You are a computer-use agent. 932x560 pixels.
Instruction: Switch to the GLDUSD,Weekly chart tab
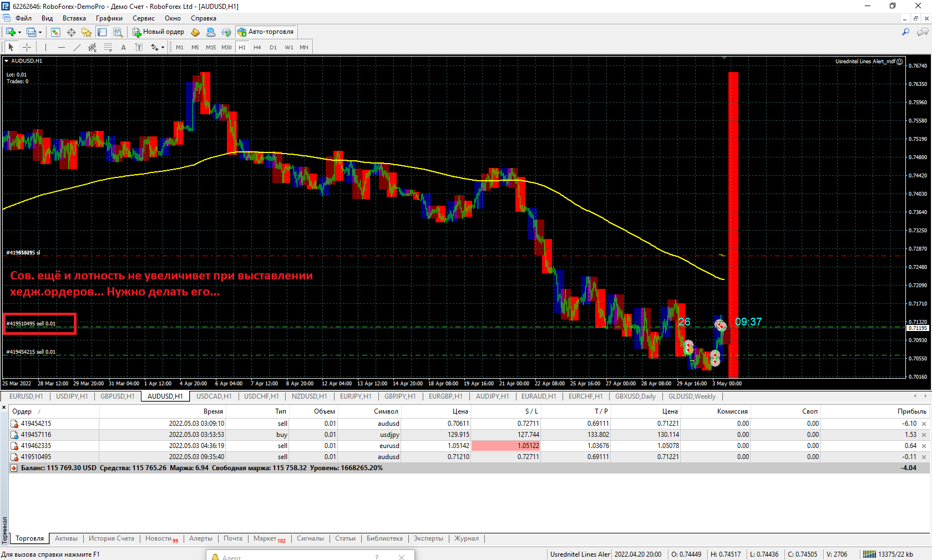point(692,396)
